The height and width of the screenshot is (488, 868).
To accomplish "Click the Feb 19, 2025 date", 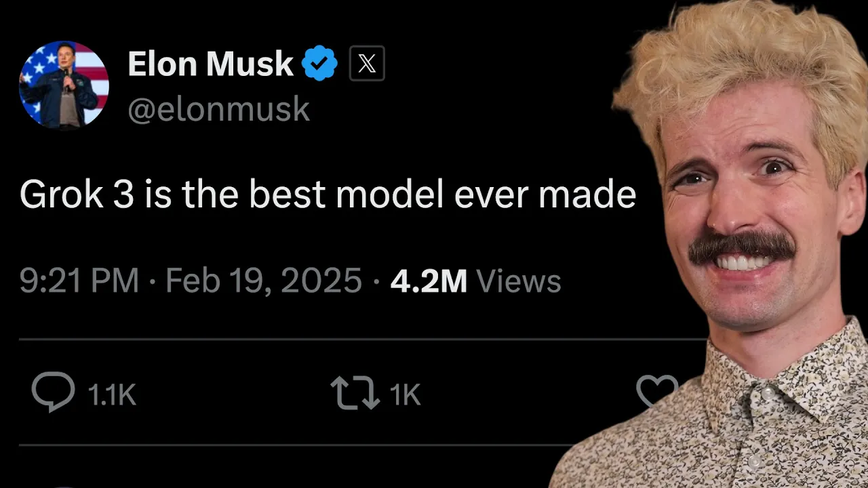I will (263, 281).
